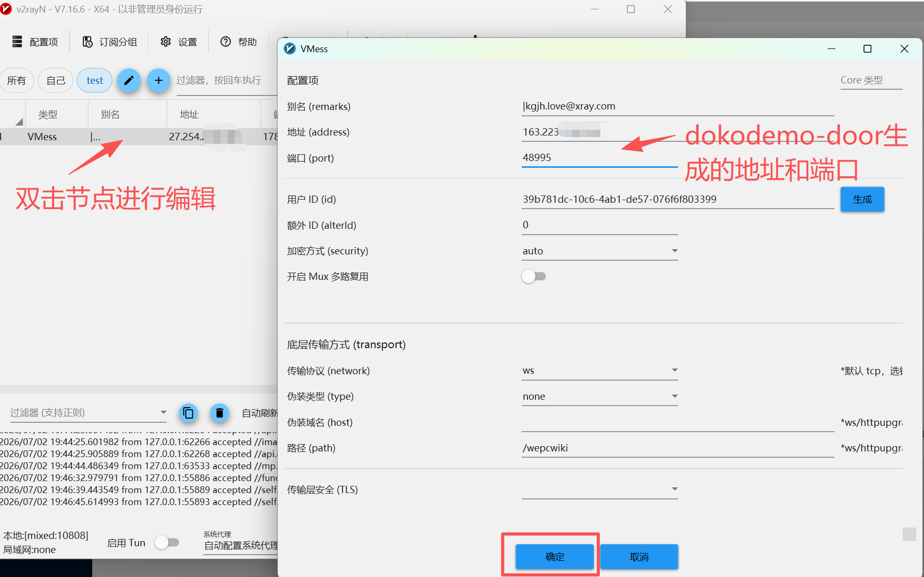This screenshot has width=924, height=577.
Task: Click the 别名 (remarks) input field
Action: [677, 106]
